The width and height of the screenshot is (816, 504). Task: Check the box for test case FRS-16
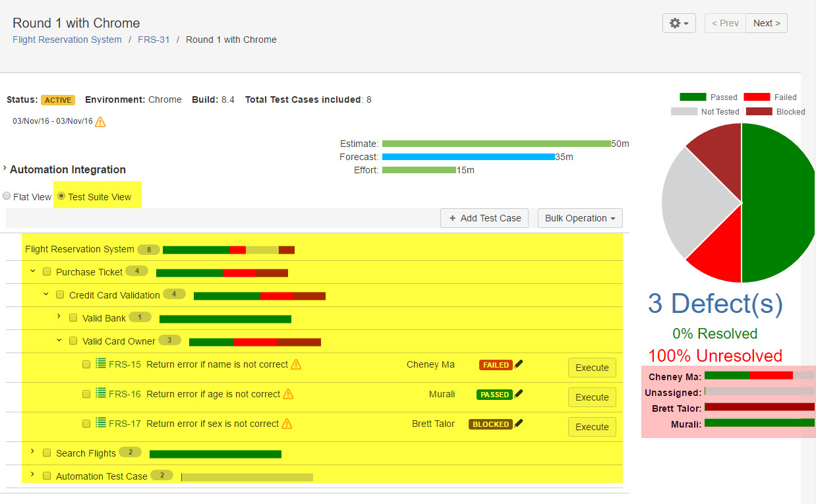point(86,394)
